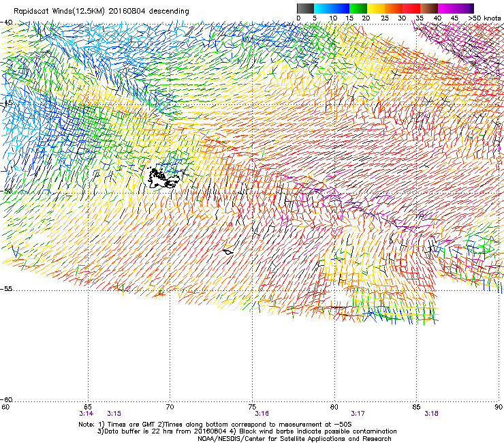Click the red 30-35 knots legend swatch

pyautogui.click(x=411, y=8)
